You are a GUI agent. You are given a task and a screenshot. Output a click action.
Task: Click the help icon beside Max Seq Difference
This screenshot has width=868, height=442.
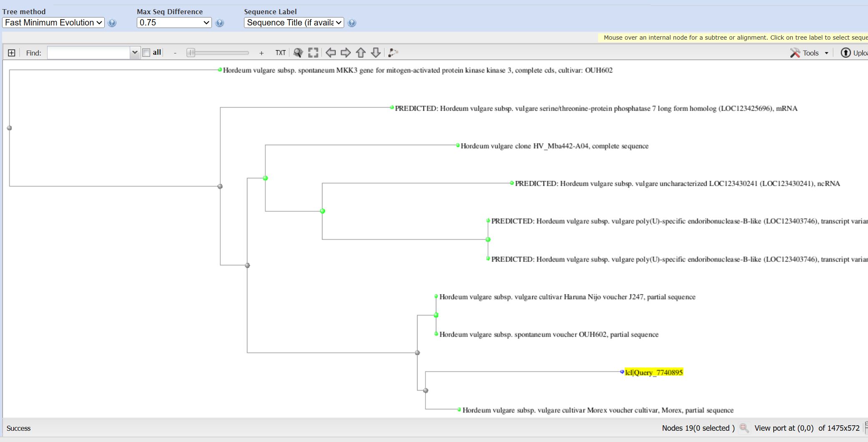pos(220,23)
